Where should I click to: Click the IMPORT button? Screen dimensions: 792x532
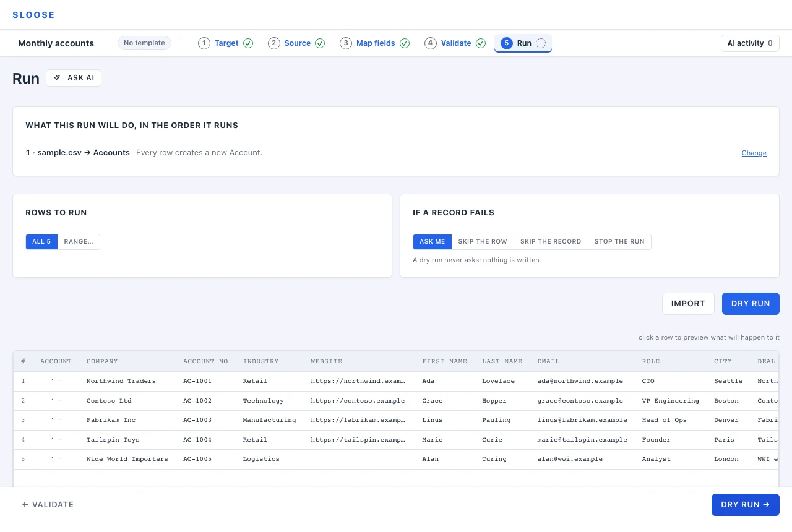[x=688, y=304]
